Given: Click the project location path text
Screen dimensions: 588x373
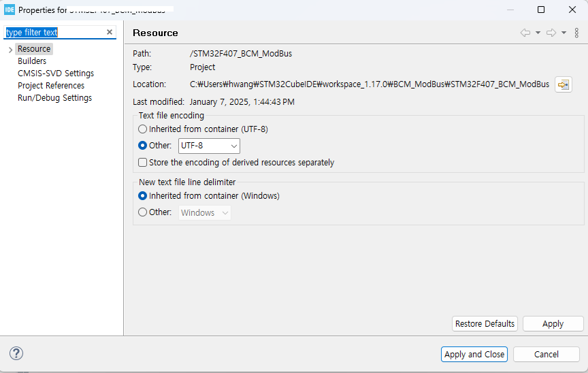Looking at the screenshot, I should tap(370, 84).
